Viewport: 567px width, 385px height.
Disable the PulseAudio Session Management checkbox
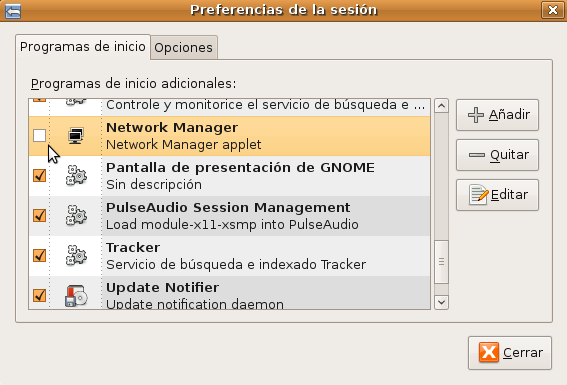[x=39, y=215]
